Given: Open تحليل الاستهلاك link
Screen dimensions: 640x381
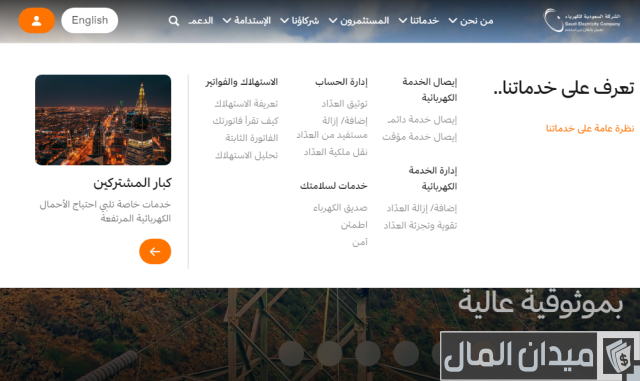Looking at the screenshot, I should tap(247, 155).
